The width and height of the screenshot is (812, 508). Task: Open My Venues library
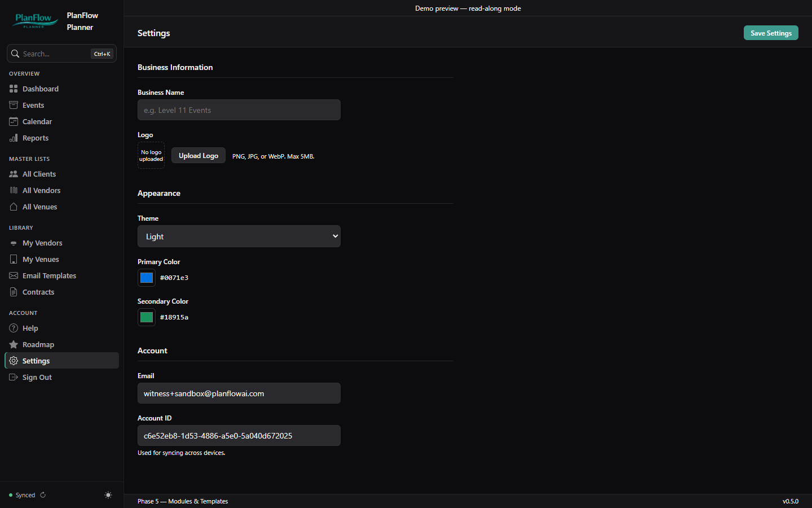tap(62, 259)
